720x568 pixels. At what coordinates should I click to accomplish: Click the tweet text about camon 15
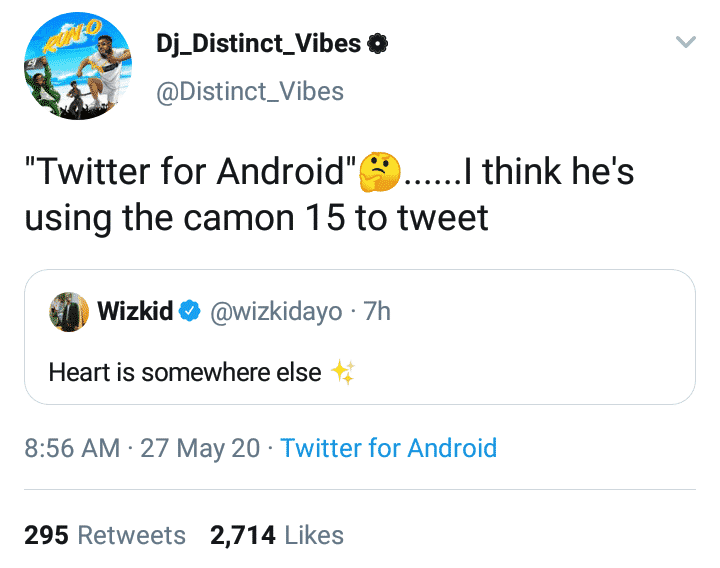coord(256,217)
